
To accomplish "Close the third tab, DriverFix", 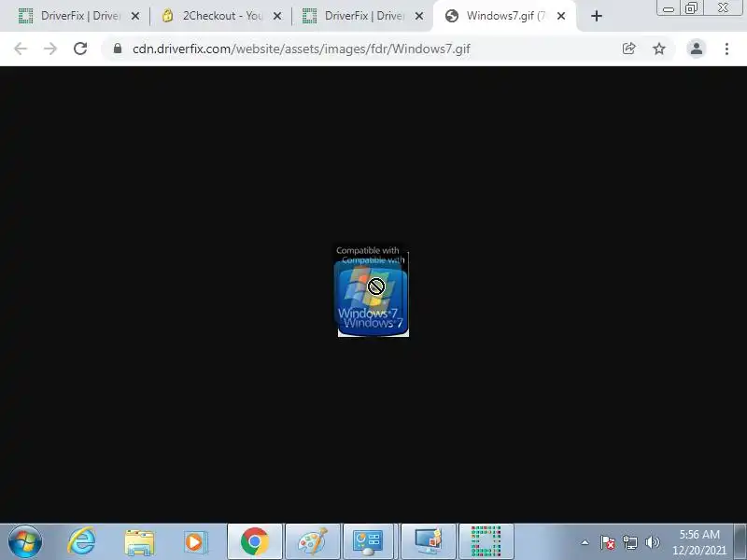I will [419, 16].
